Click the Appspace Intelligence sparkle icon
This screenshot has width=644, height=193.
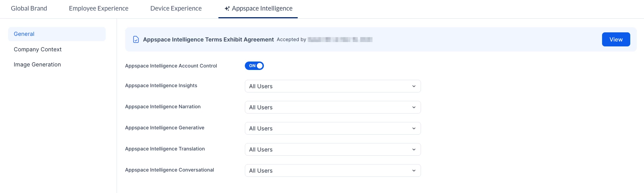click(x=227, y=8)
